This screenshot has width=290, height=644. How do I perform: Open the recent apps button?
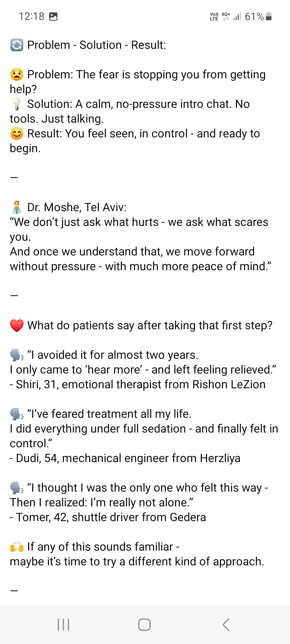click(x=63, y=625)
